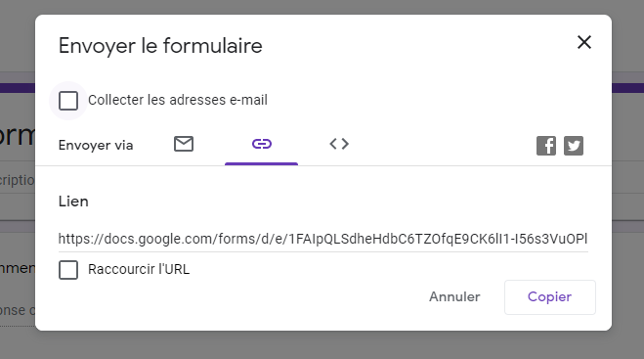Open the embed HTML angle-brackets tab

coord(339,144)
